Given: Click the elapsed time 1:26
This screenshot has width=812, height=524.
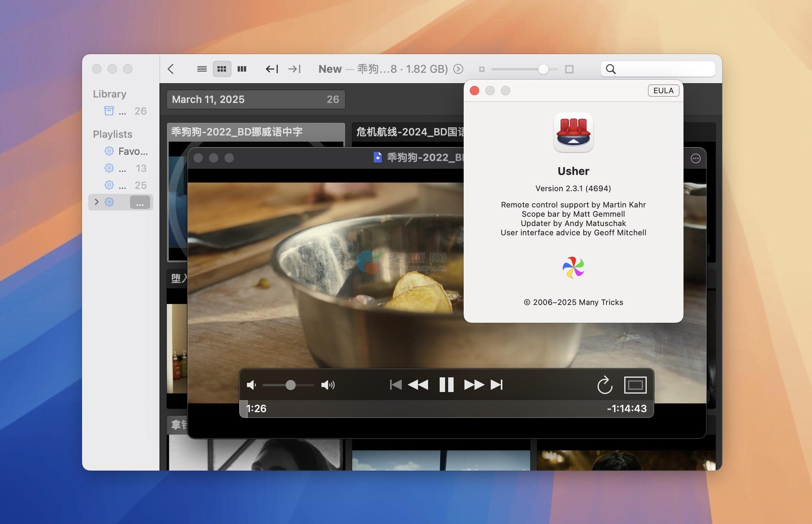Looking at the screenshot, I should pyautogui.click(x=256, y=409).
